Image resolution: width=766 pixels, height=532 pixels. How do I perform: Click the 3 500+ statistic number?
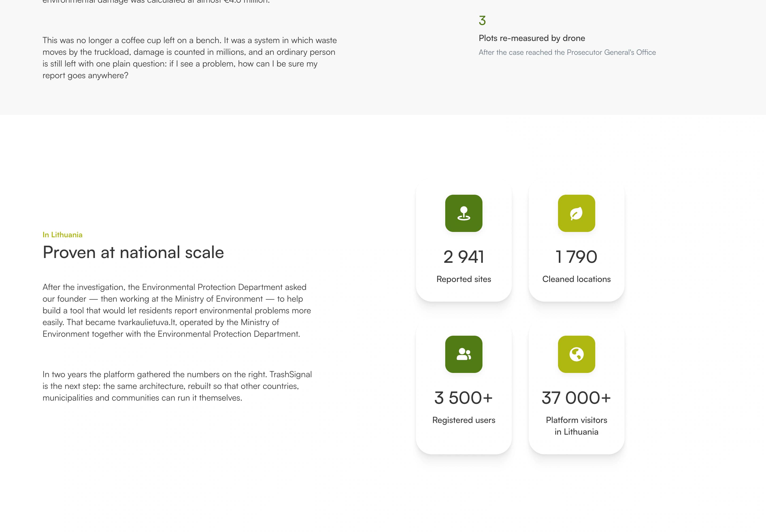pos(464,398)
